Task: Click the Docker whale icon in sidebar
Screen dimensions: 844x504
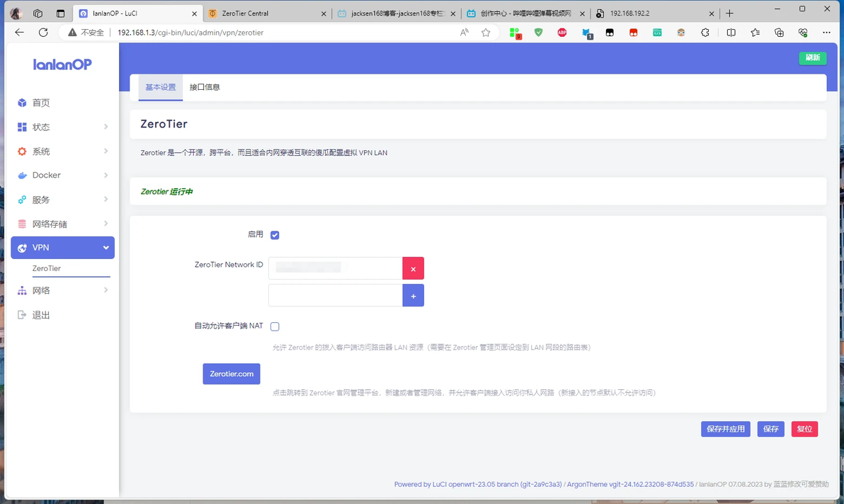Action: point(22,176)
